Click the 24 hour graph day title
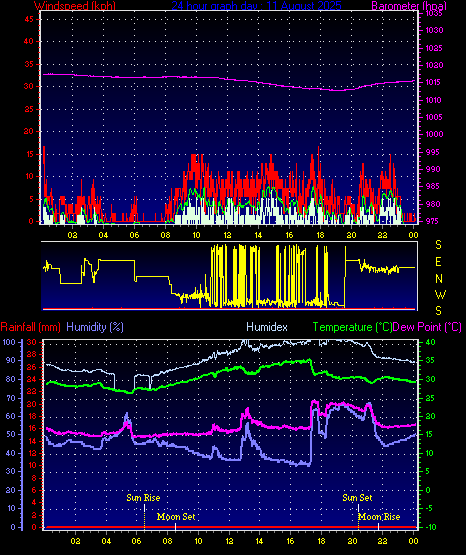 [x=256, y=6]
